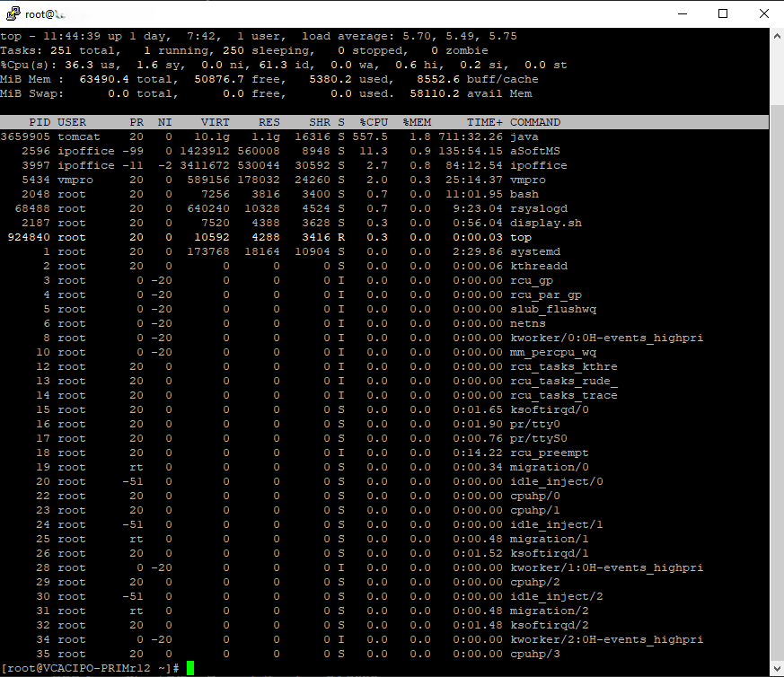Click the rsyslogd command
The width and height of the screenshot is (784, 677).
pyautogui.click(x=539, y=208)
